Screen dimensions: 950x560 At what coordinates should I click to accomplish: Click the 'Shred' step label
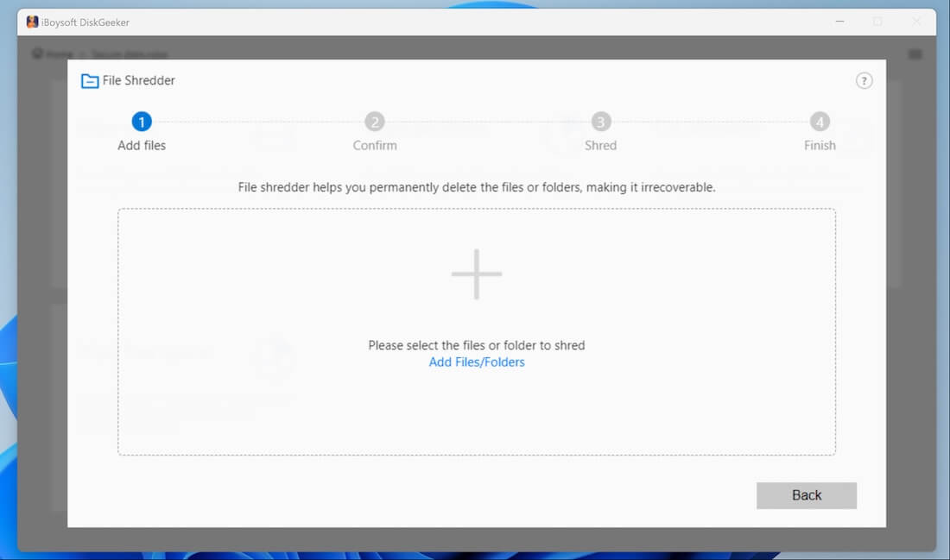pyautogui.click(x=600, y=145)
